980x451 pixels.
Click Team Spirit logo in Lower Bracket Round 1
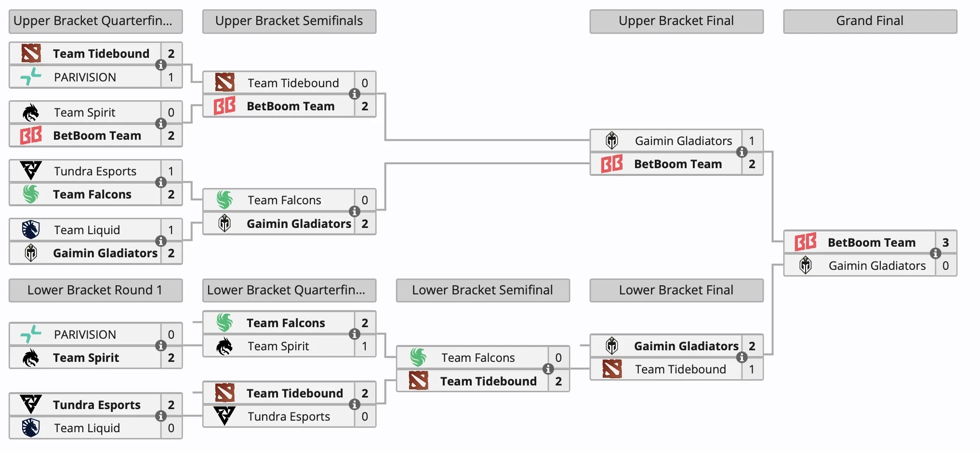(31, 358)
